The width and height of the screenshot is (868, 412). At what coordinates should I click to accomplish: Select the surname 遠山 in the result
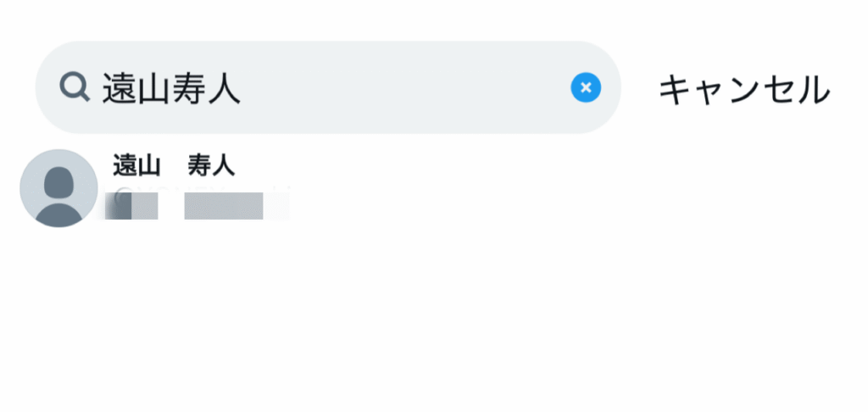(136, 165)
